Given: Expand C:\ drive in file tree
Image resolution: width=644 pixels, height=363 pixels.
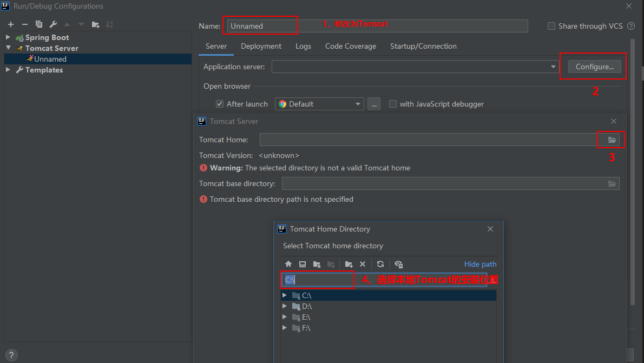Looking at the screenshot, I should click(284, 295).
